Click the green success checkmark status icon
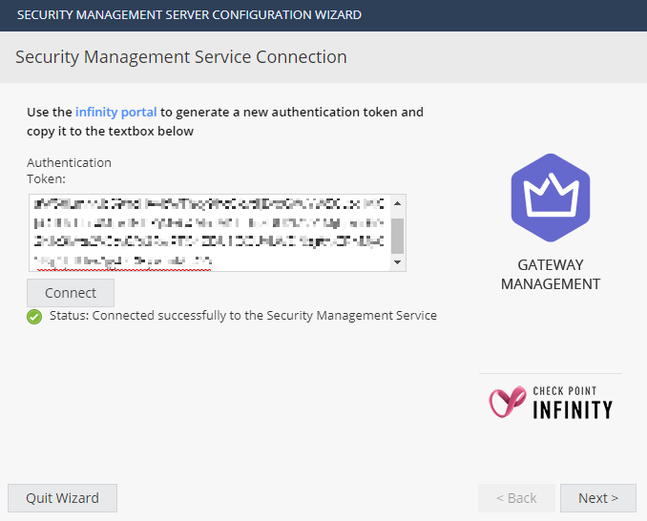Screen dimensions: 647x521 coord(34,316)
